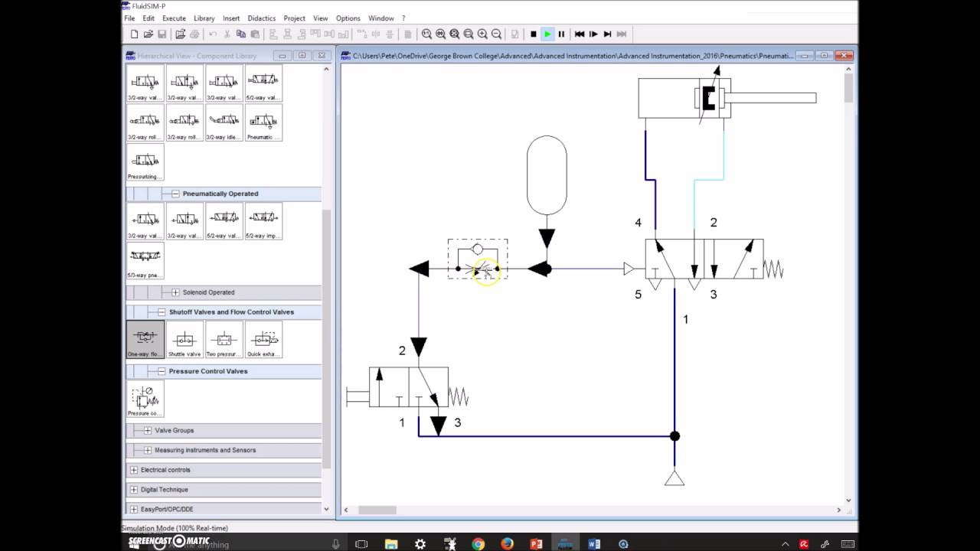Image resolution: width=980 pixels, height=551 pixels.
Task: Click the circuit window vertical scrollbar thumb
Action: [848, 88]
